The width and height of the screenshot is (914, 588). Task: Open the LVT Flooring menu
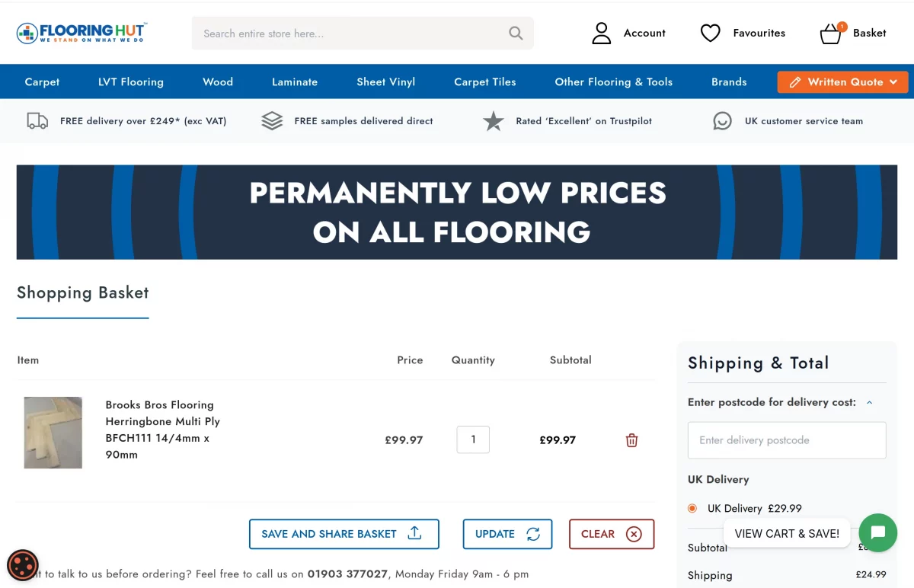tap(130, 81)
